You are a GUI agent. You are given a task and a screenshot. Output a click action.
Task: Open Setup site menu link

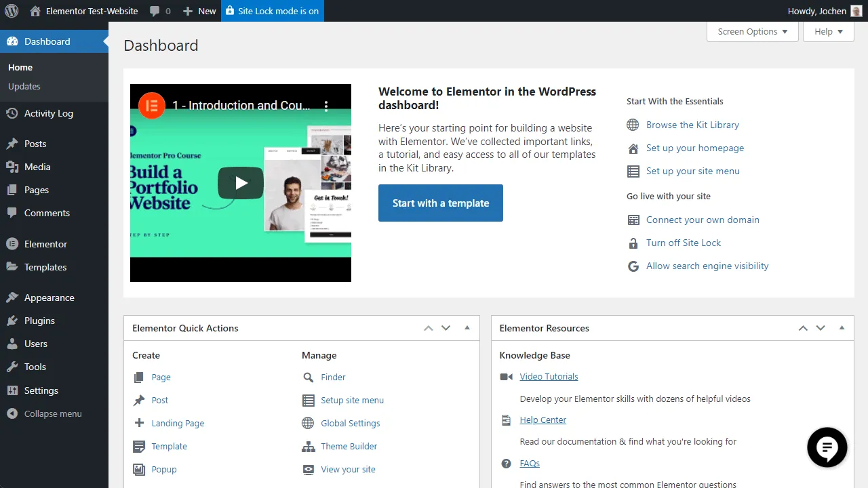pyautogui.click(x=353, y=401)
